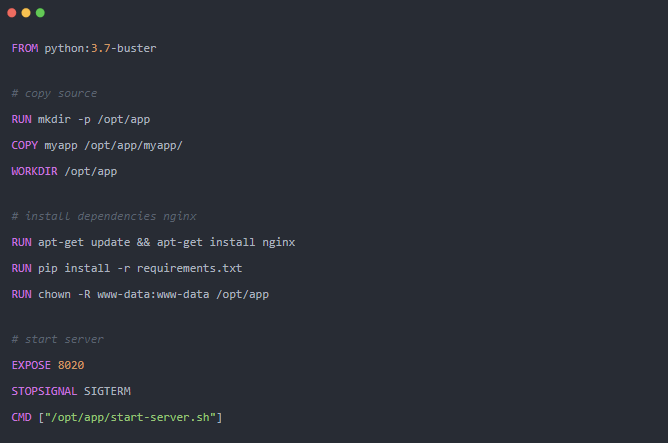This screenshot has height=443, width=668.
Task: Click the '# copy source' comment
Action: (x=54, y=93)
